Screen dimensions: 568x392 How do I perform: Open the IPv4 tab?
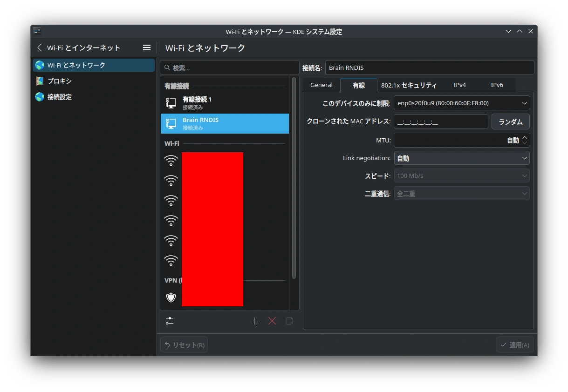point(460,85)
